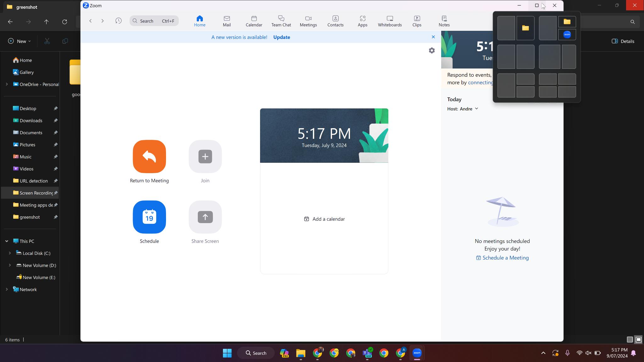Unpin greenshot folder pin icon

(x=55, y=217)
